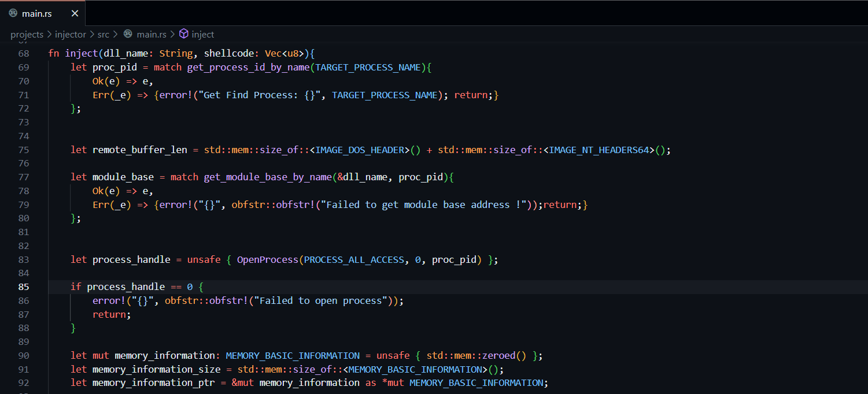Viewport: 868px width, 394px height.
Task: Click line number 68 in the gutter
Action: 24,53
